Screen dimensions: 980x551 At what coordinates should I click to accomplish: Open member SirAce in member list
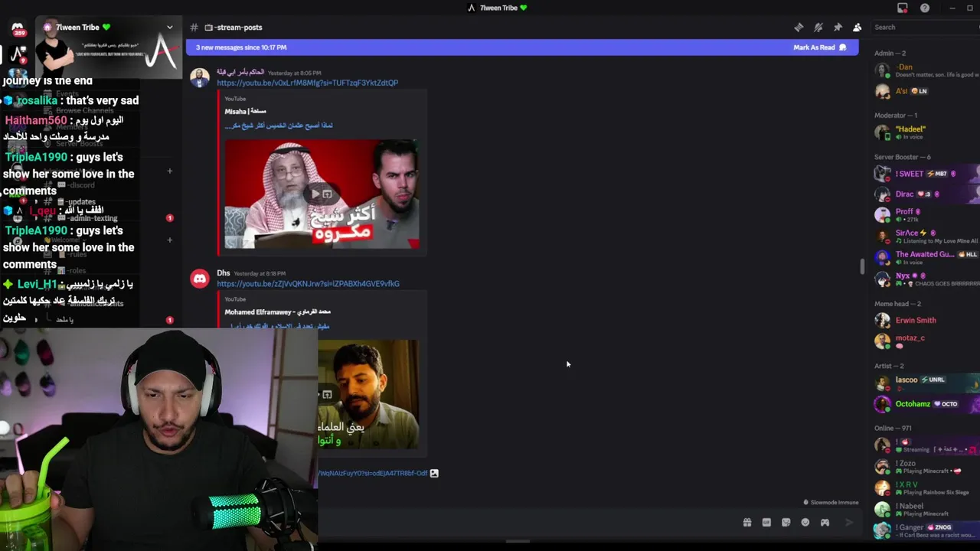coord(926,236)
